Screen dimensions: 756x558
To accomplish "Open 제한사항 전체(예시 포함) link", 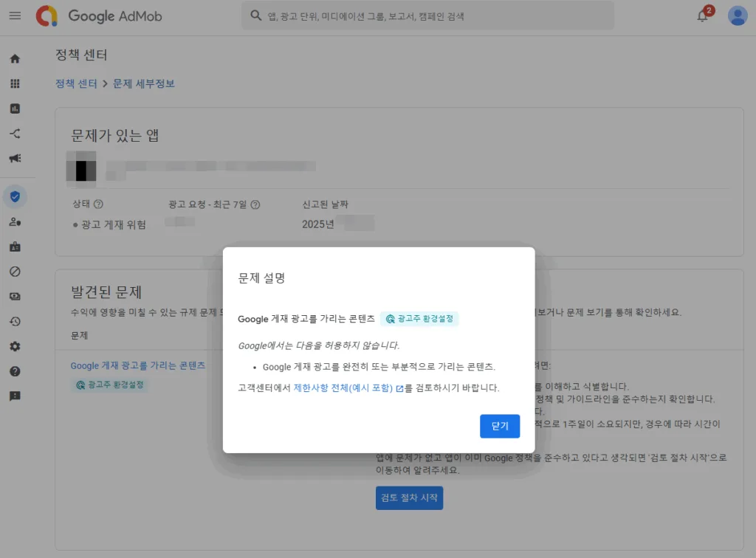I will 348,388.
